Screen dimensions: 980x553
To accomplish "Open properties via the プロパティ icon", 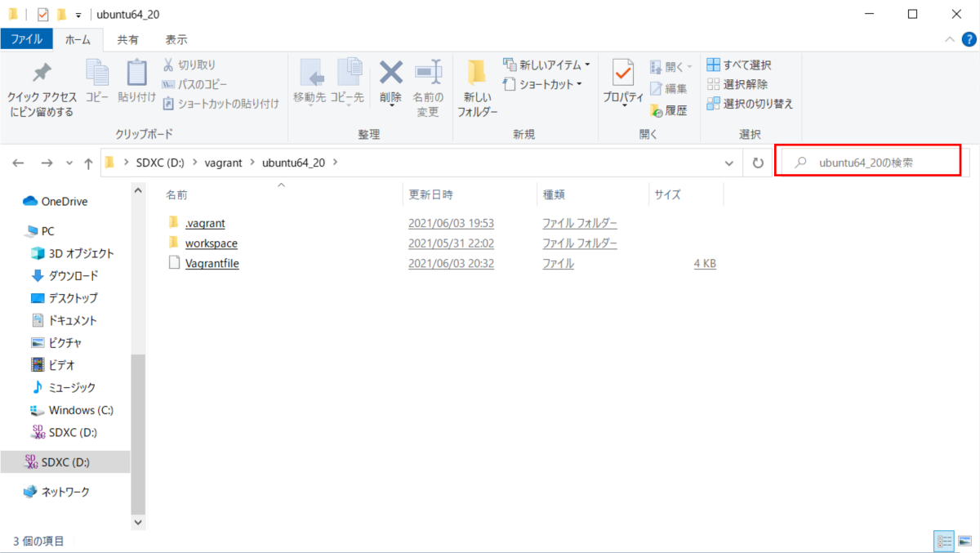I will tap(622, 82).
